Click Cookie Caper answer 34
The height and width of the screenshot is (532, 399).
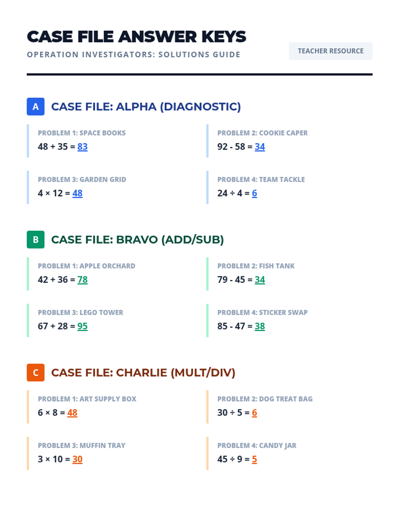pos(260,147)
